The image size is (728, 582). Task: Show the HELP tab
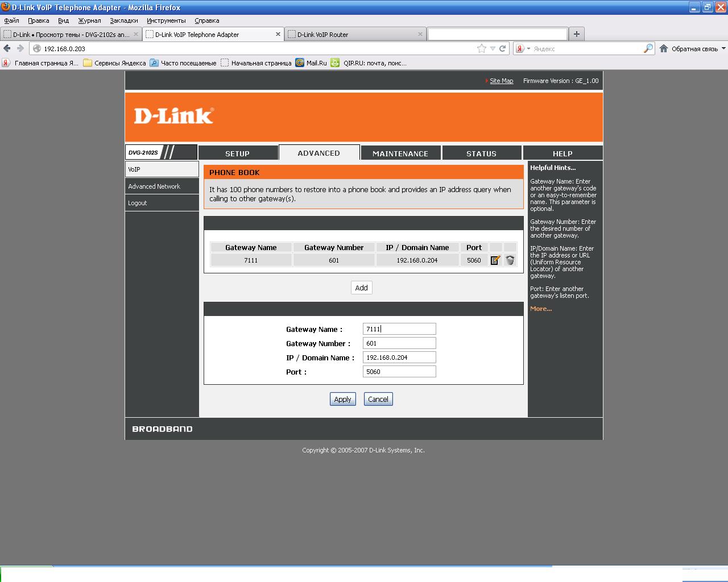pos(562,153)
